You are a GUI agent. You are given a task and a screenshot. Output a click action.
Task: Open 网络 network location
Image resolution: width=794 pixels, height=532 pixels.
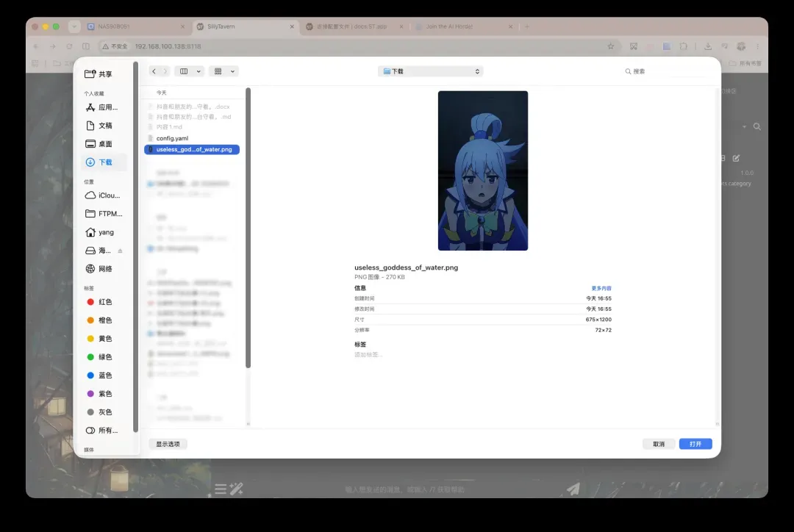(x=104, y=269)
